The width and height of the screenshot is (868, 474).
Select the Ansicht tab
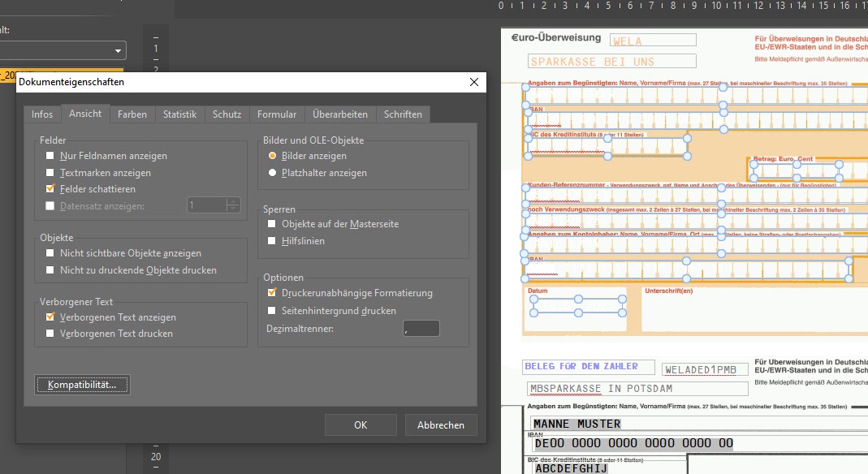[85, 114]
